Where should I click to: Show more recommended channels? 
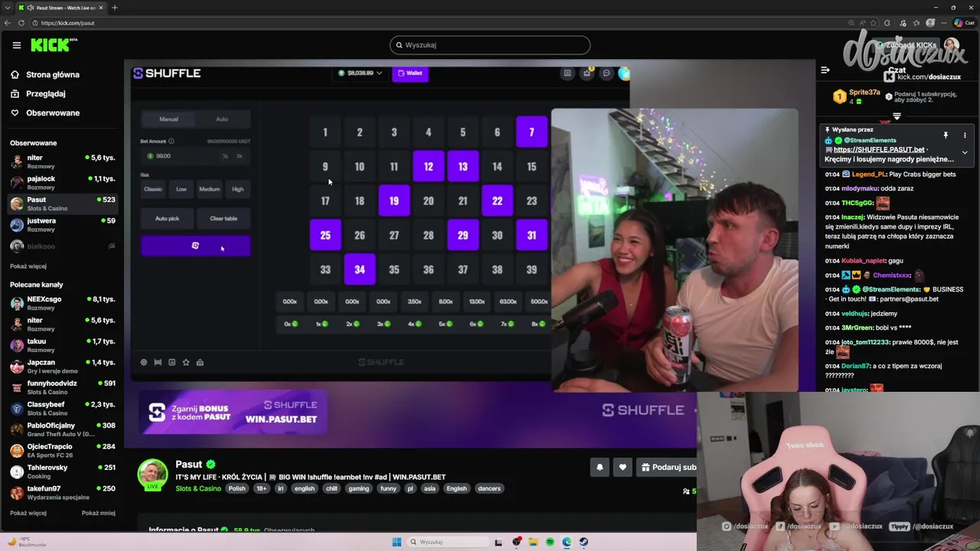[28, 513]
